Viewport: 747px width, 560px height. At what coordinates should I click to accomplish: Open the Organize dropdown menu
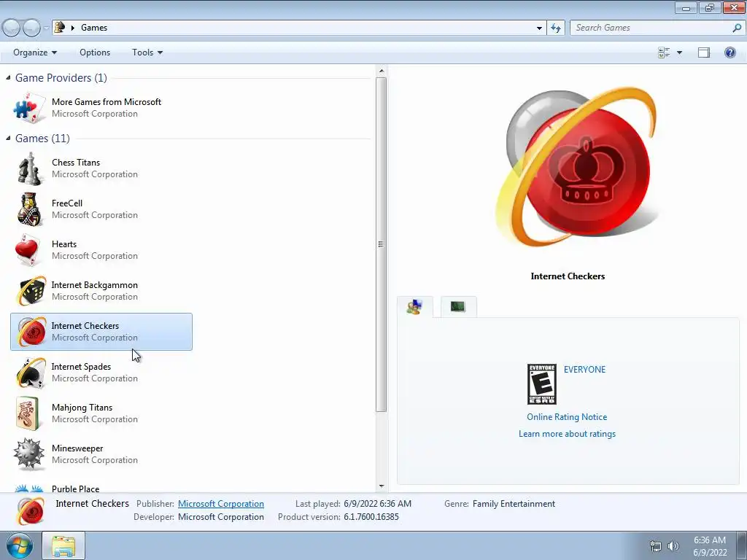point(35,52)
